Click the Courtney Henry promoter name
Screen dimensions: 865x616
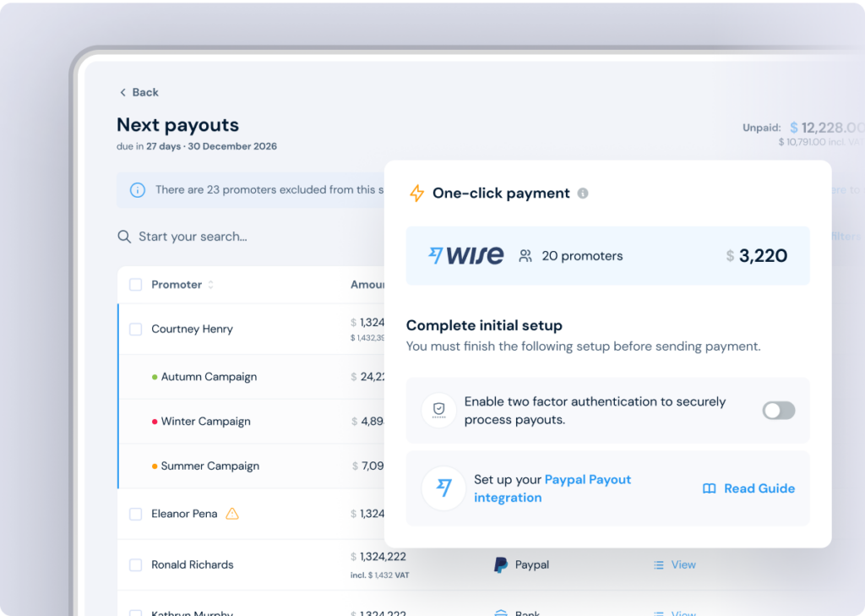pos(192,329)
